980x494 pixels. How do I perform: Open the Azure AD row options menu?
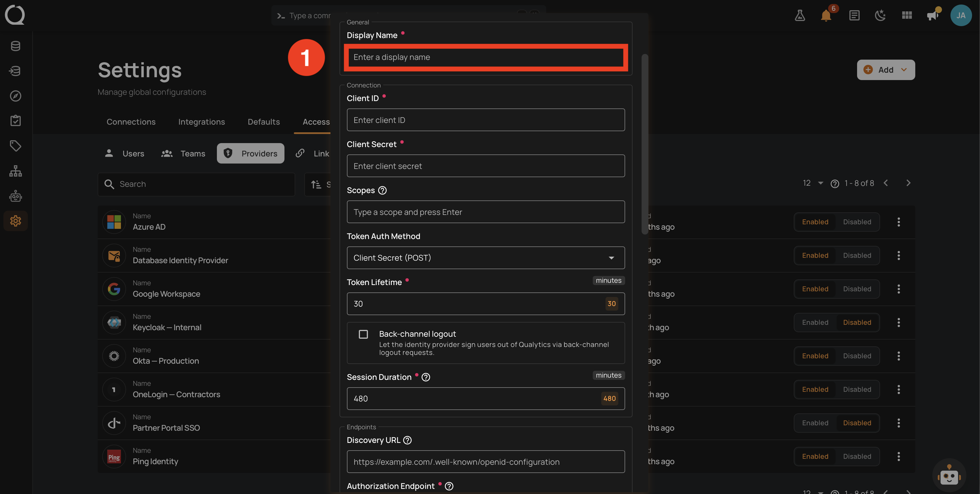pos(899,222)
